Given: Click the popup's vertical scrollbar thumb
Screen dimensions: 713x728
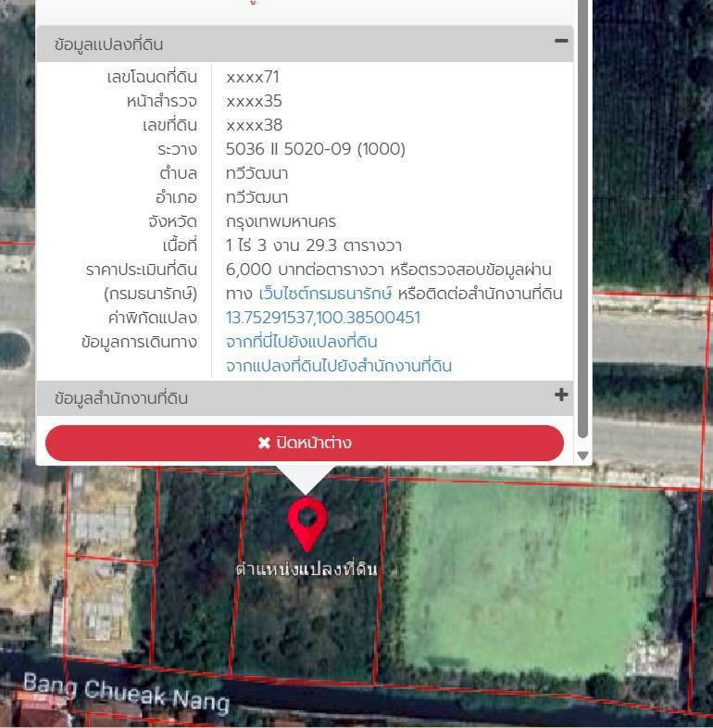Looking at the screenshot, I should (582, 222).
